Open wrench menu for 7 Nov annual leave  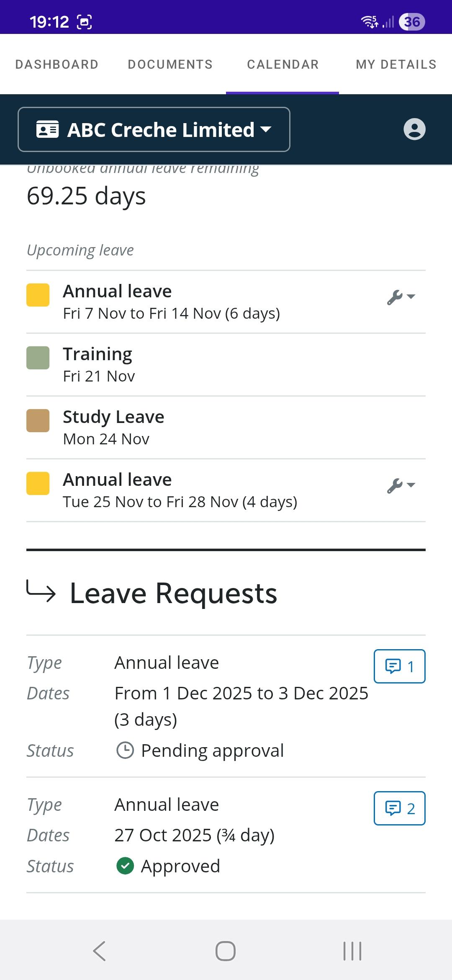(395, 297)
